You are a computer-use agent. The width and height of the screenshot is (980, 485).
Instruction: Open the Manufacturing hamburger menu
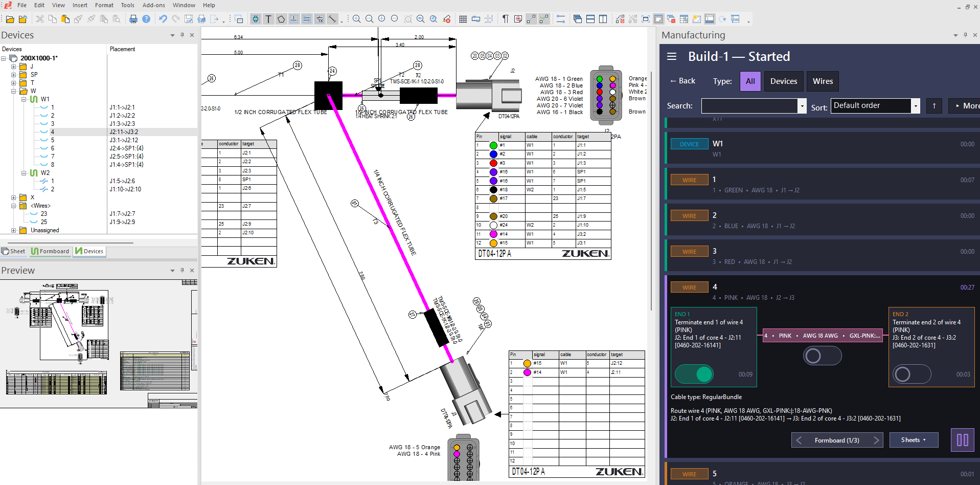click(672, 56)
